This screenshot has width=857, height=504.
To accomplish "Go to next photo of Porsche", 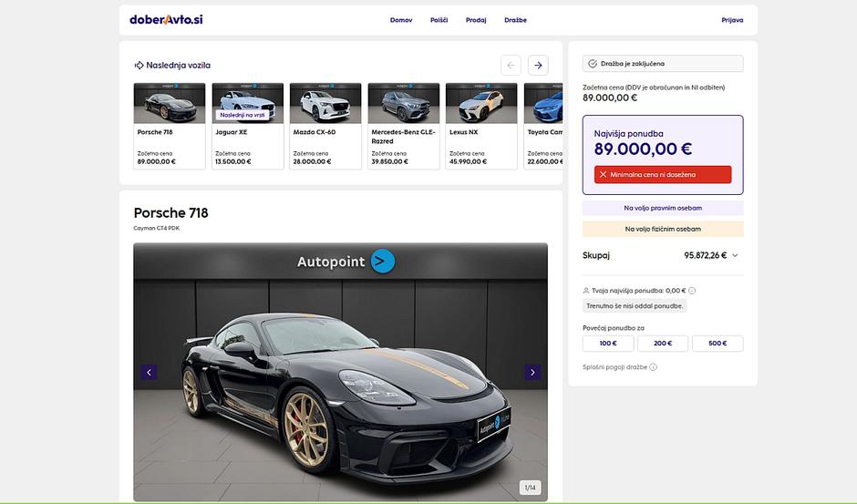I will tap(532, 372).
